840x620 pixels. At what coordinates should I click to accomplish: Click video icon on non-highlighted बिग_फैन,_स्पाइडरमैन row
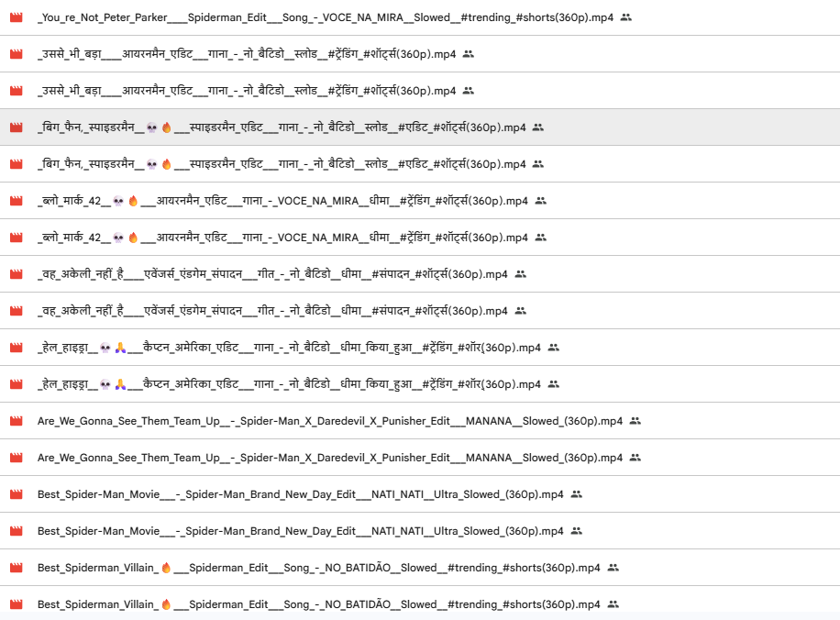point(17,164)
